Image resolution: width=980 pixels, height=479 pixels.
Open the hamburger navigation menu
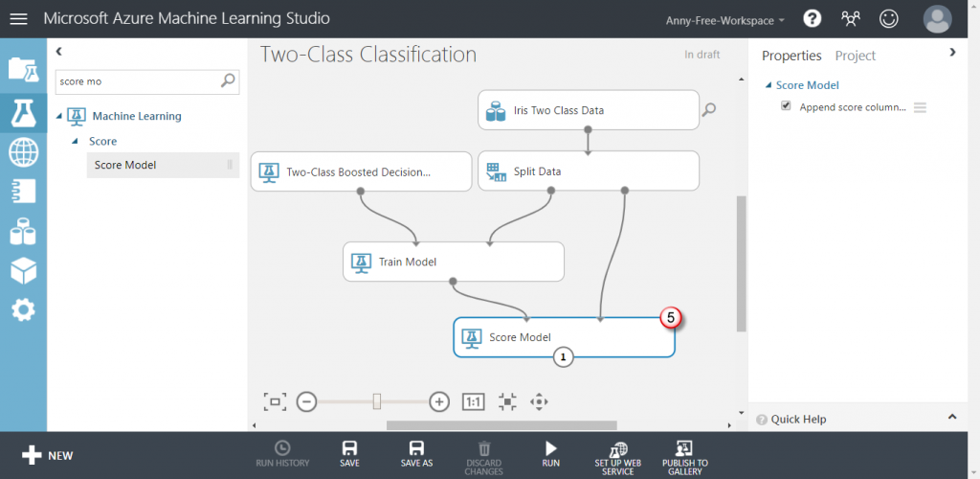point(19,19)
